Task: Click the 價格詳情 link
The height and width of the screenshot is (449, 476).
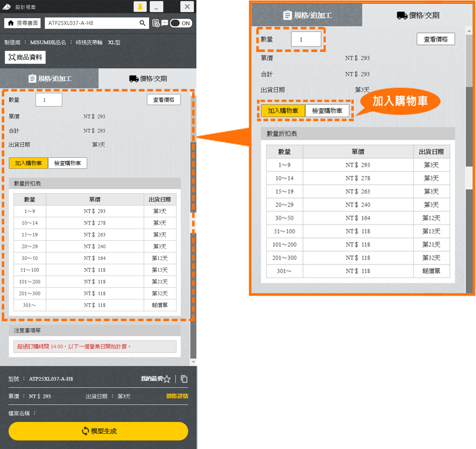Action: click(177, 396)
